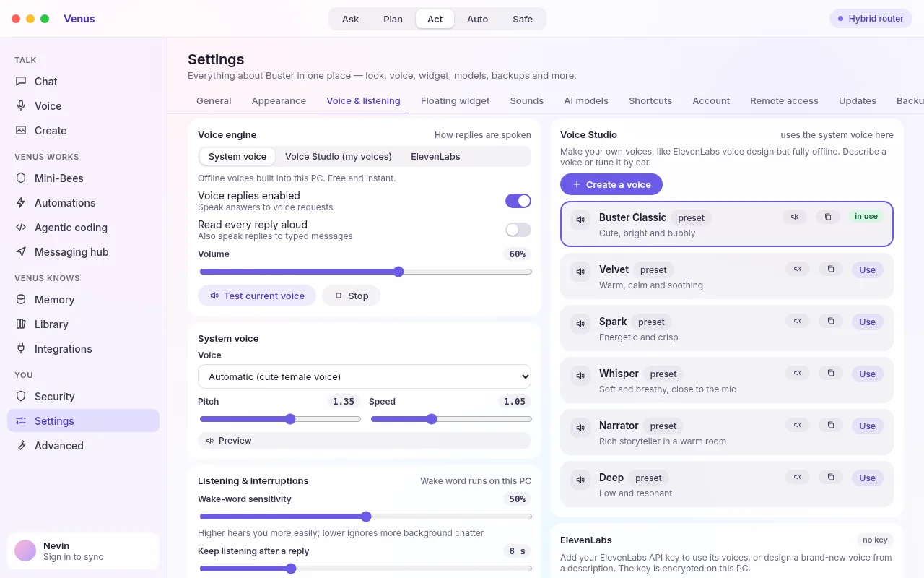This screenshot has width=924, height=578.
Task: Open the Create image sidebar item
Action: [83, 131]
